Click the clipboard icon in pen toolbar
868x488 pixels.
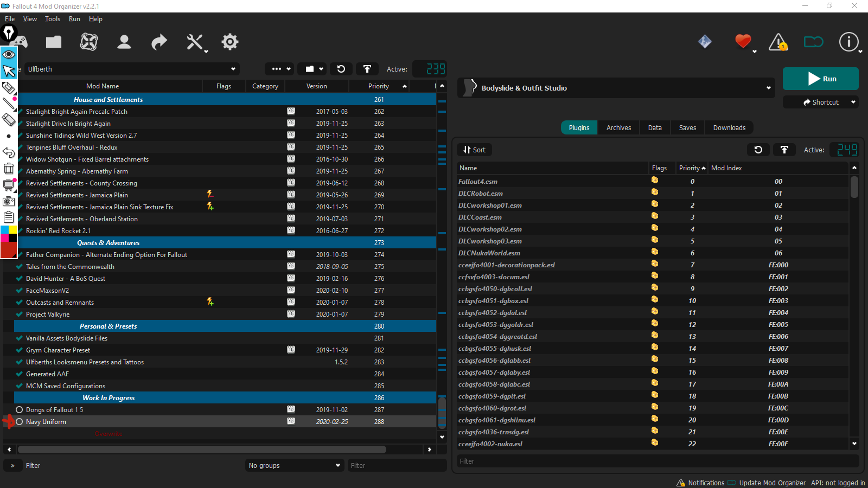(x=9, y=217)
